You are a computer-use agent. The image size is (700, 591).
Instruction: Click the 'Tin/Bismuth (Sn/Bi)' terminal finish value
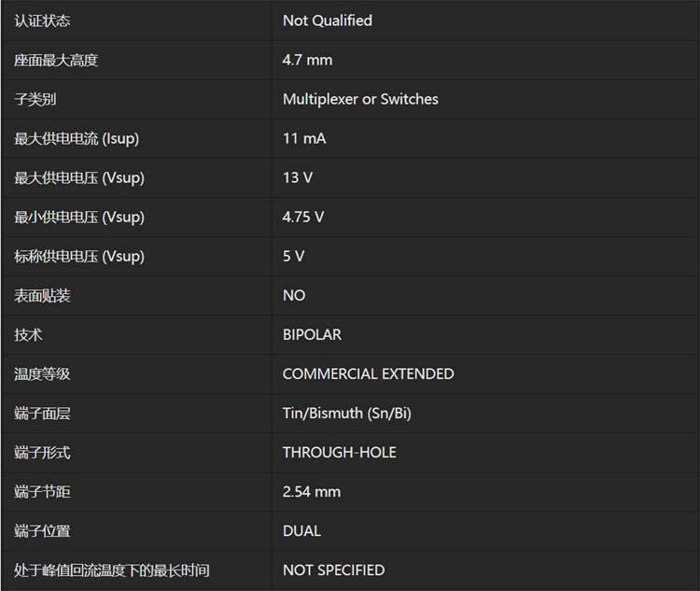pyautogui.click(x=346, y=413)
